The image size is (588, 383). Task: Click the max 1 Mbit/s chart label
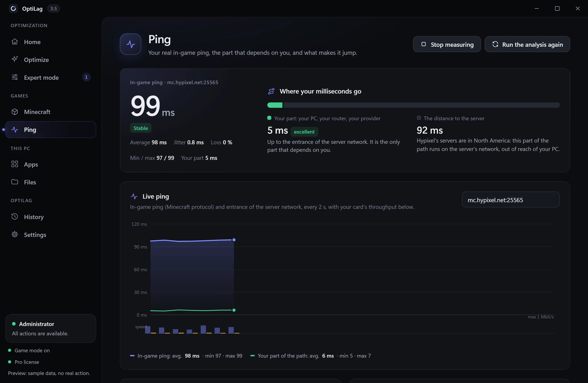pos(541,317)
